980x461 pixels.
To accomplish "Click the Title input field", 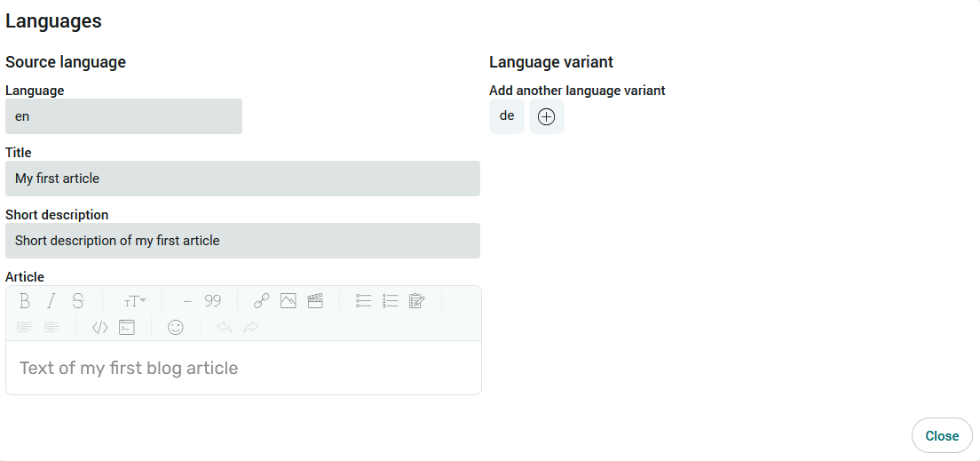I will click(x=242, y=179).
